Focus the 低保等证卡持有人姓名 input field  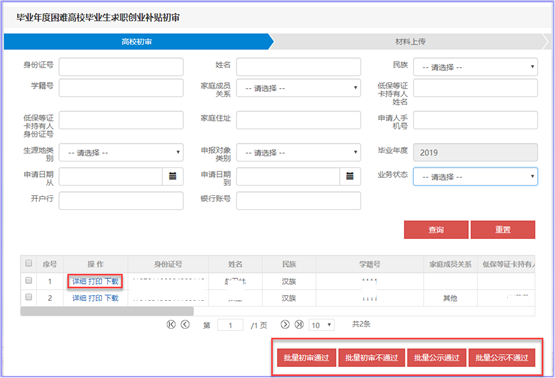click(475, 88)
